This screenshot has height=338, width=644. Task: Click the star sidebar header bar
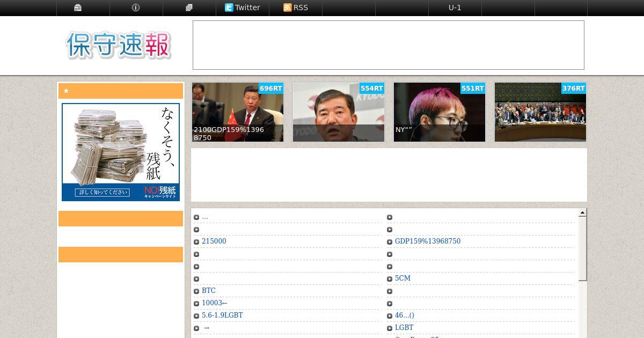pos(121,91)
